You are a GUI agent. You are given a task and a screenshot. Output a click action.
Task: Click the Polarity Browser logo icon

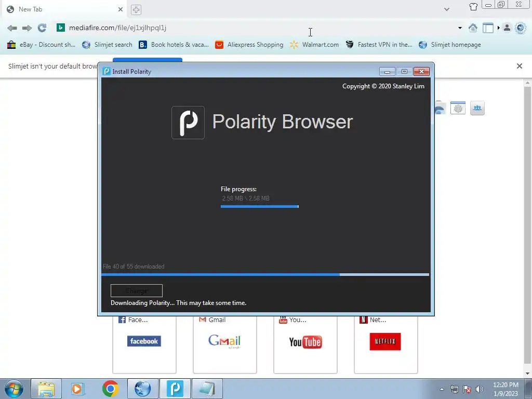point(188,123)
